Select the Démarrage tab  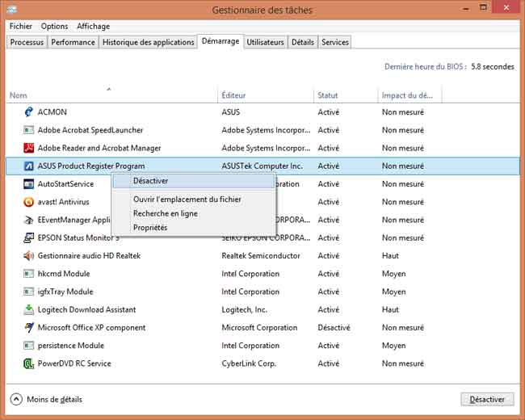(220, 41)
